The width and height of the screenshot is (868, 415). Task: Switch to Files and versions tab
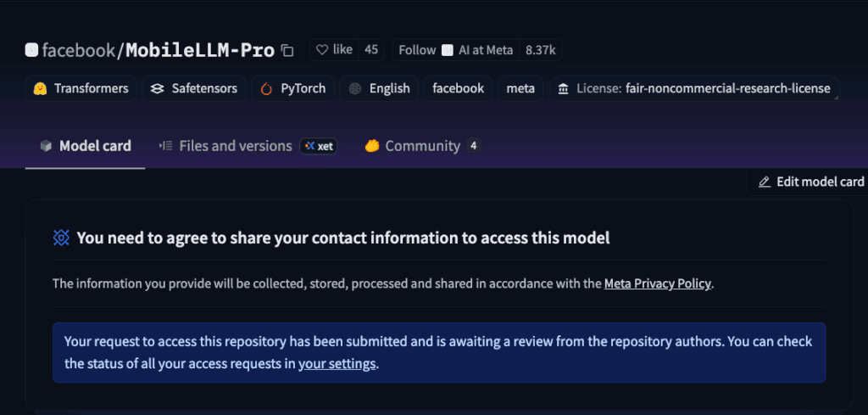[x=225, y=146]
